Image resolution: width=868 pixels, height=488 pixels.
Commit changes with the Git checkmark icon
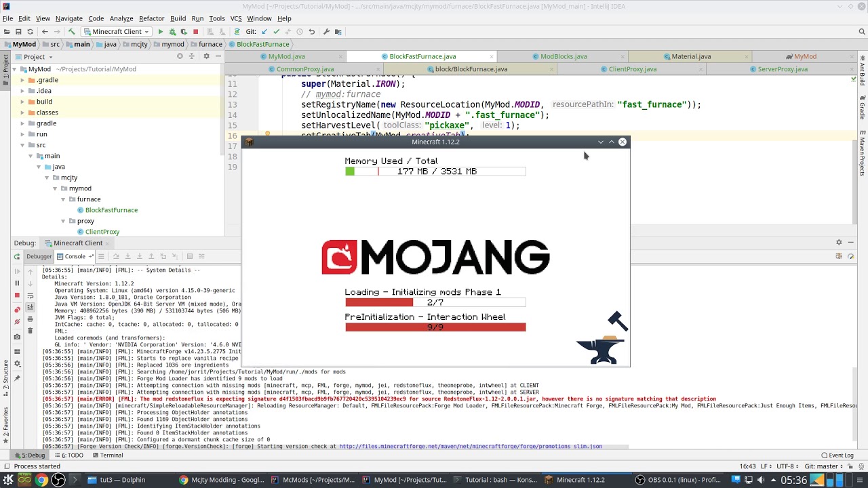pos(275,32)
